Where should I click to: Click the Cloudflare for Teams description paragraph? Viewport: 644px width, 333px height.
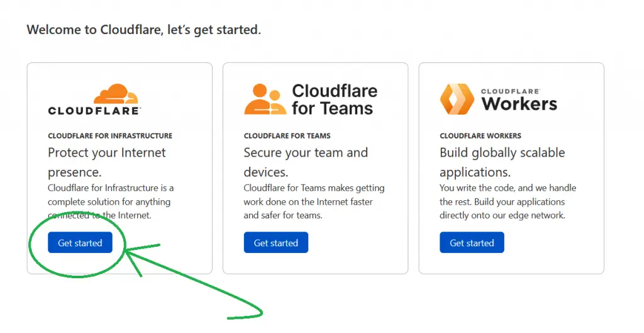point(314,201)
